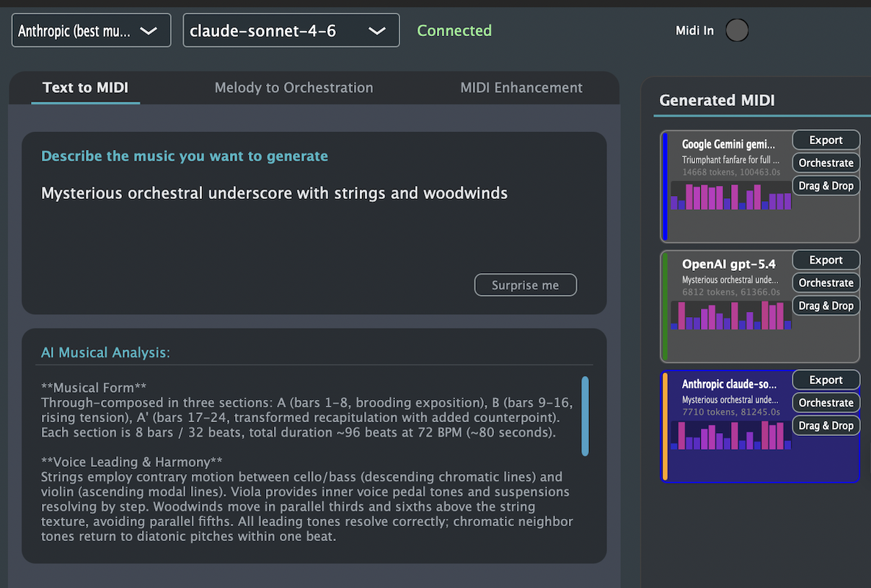The height and width of the screenshot is (588, 871).
Task: Click the '7710 tokens, 81245.0s' text
Action: (731, 412)
